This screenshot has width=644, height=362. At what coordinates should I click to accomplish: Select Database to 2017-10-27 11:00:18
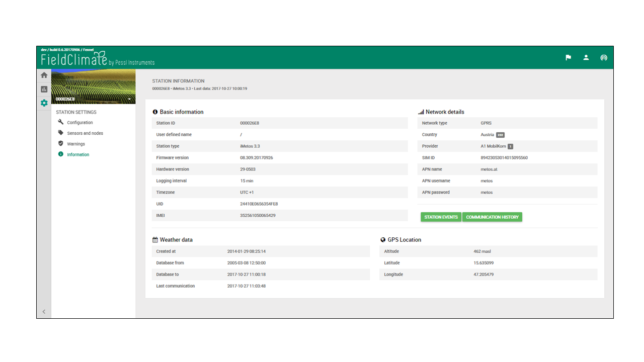[247, 275]
